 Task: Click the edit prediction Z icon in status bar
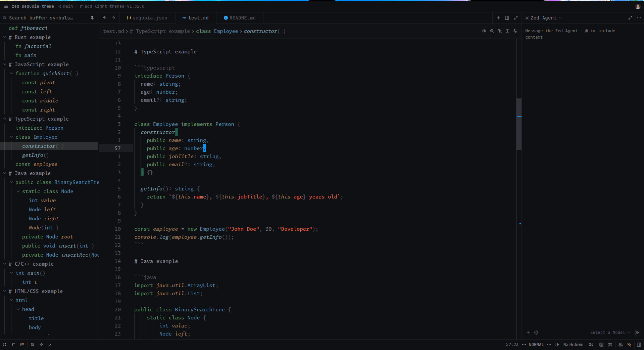click(591, 345)
